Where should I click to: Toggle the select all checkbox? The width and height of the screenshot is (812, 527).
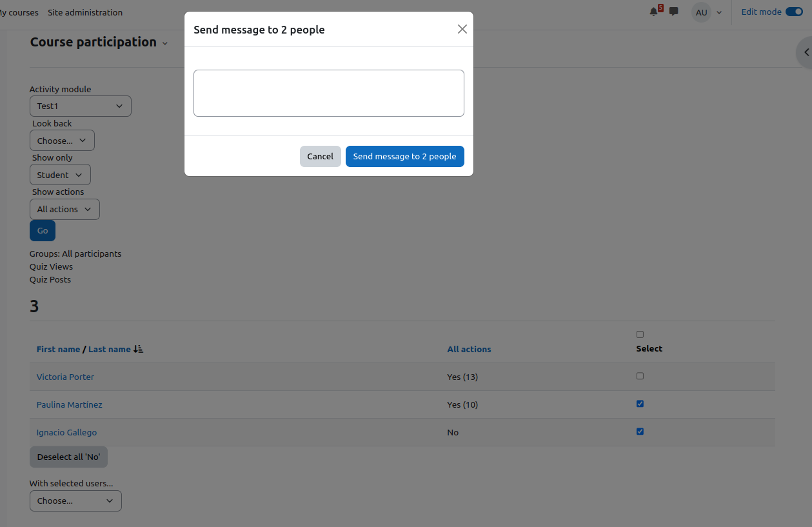point(640,334)
